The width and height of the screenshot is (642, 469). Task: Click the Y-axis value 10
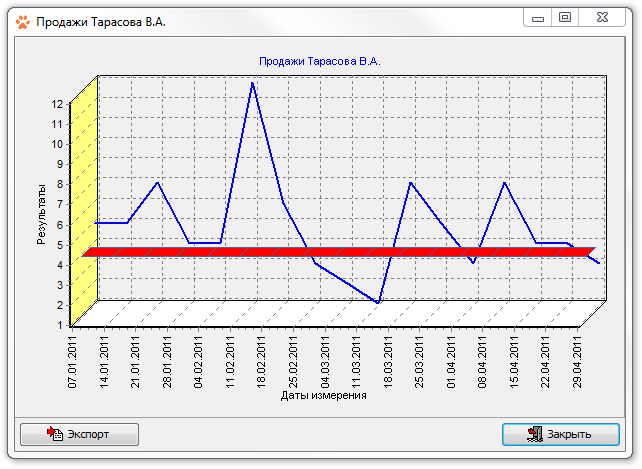[58, 144]
